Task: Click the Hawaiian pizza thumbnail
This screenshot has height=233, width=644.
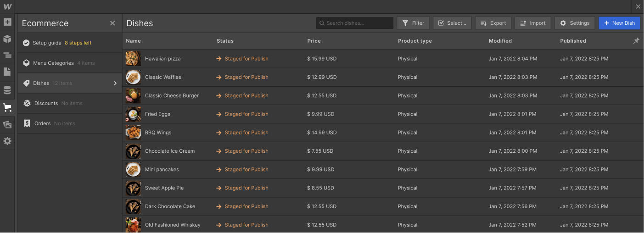Action: [x=133, y=59]
